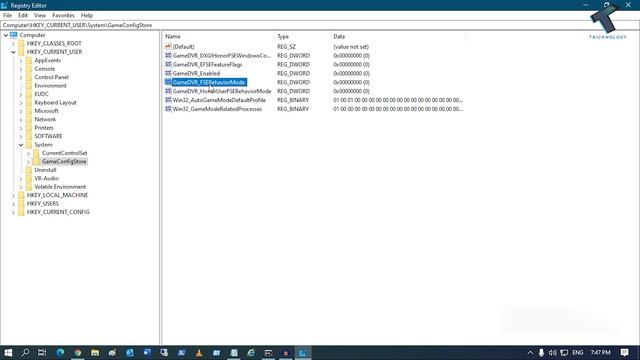Click the HKEY_CLASSES_ROOT folder icon

tap(21, 43)
